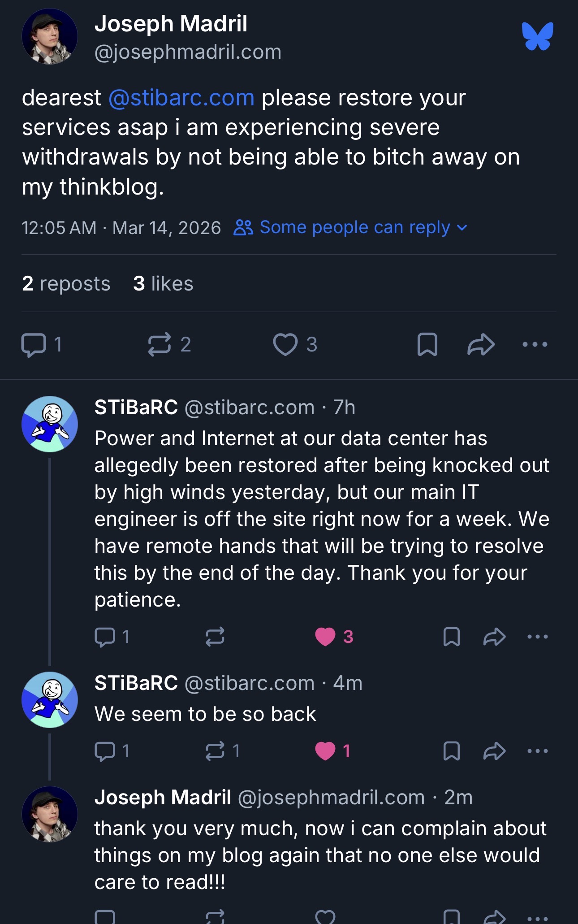Open Joseph Madril's avatar at top
Viewport: 578px width, 924px height.
pos(50,36)
